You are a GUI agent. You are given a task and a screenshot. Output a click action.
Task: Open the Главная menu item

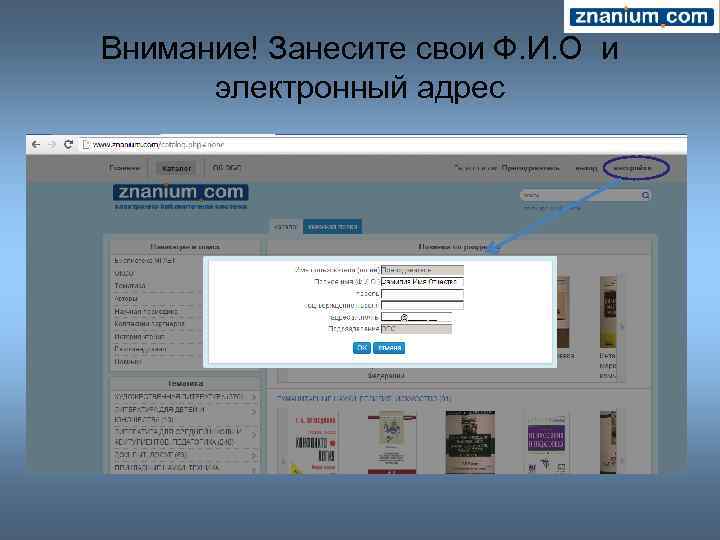point(125,169)
